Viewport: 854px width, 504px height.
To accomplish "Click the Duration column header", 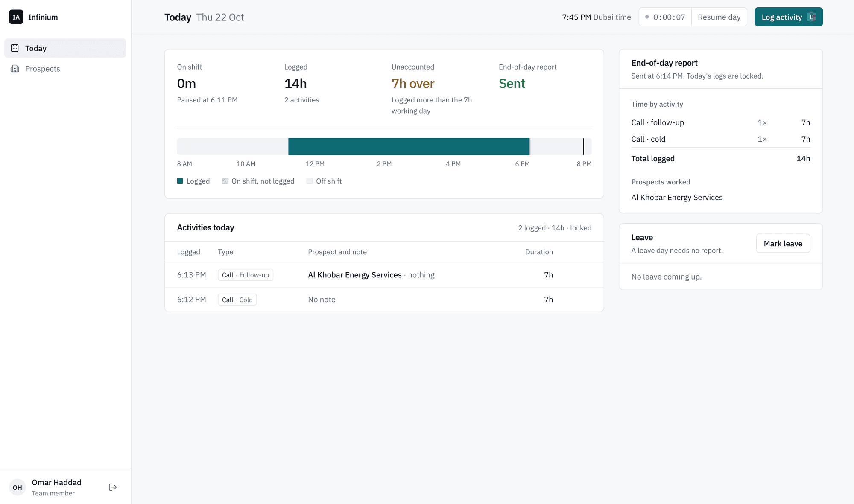I will (x=539, y=252).
